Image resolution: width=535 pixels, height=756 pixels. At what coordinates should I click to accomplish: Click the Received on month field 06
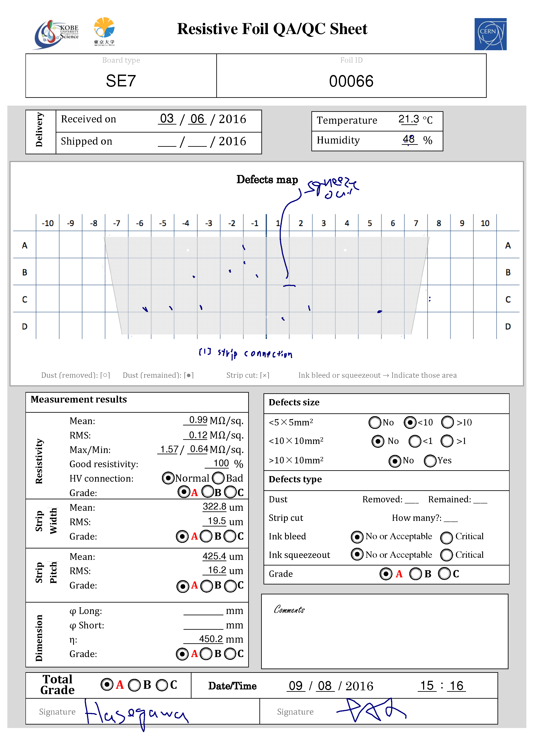197,119
